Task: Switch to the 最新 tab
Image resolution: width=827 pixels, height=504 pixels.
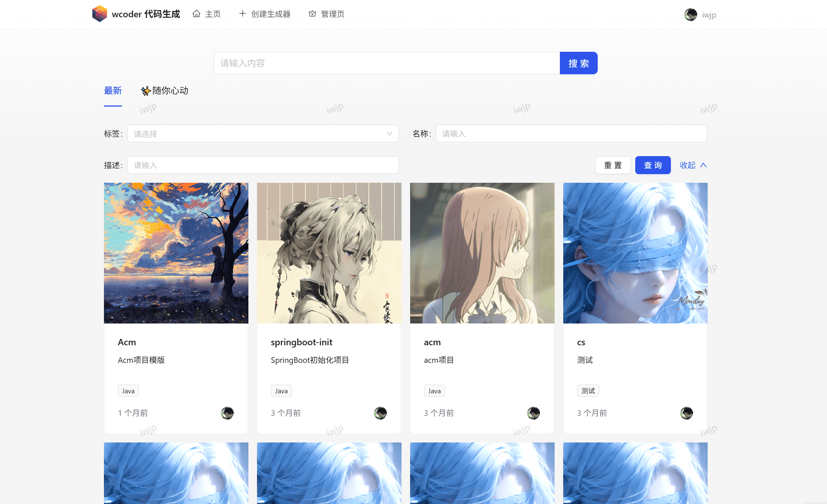Action: pos(113,91)
